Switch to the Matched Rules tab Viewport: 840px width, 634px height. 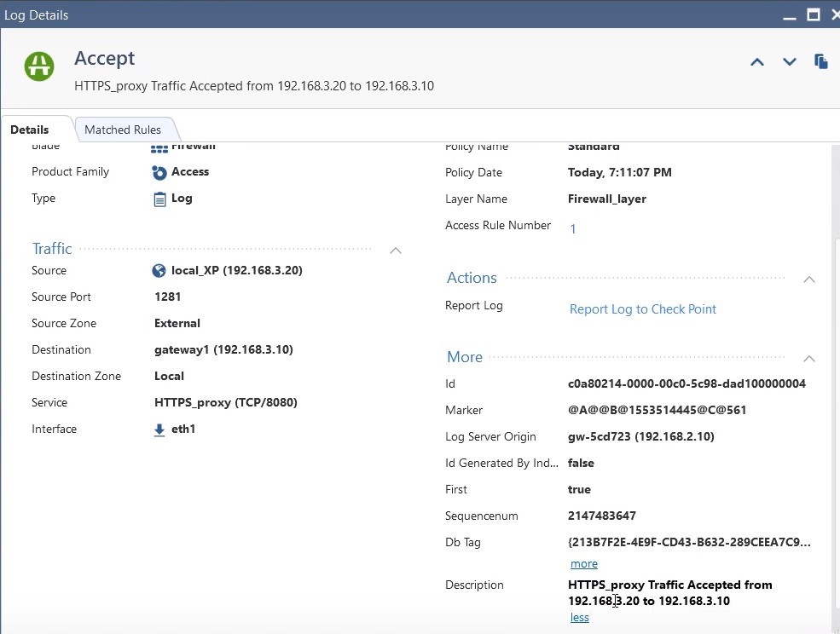(x=123, y=130)
